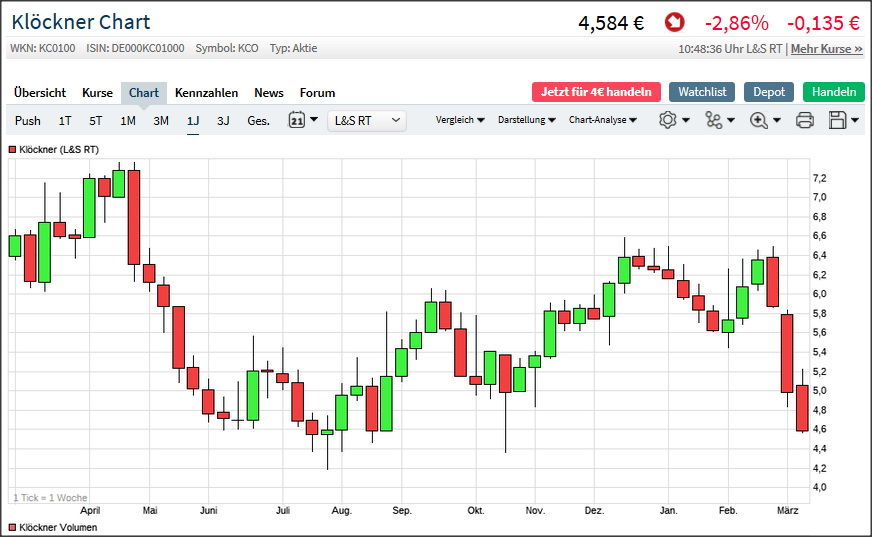Viewport: 872px width, 537px height.
Task: Click the ISIN: DE000KC01000 text
Action: tap(135, 48)
